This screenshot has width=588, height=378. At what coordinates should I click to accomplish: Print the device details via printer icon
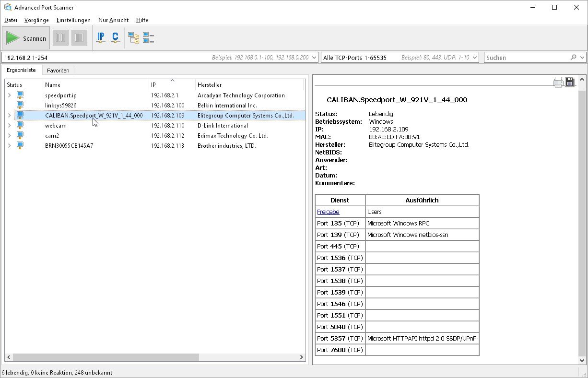558,82
